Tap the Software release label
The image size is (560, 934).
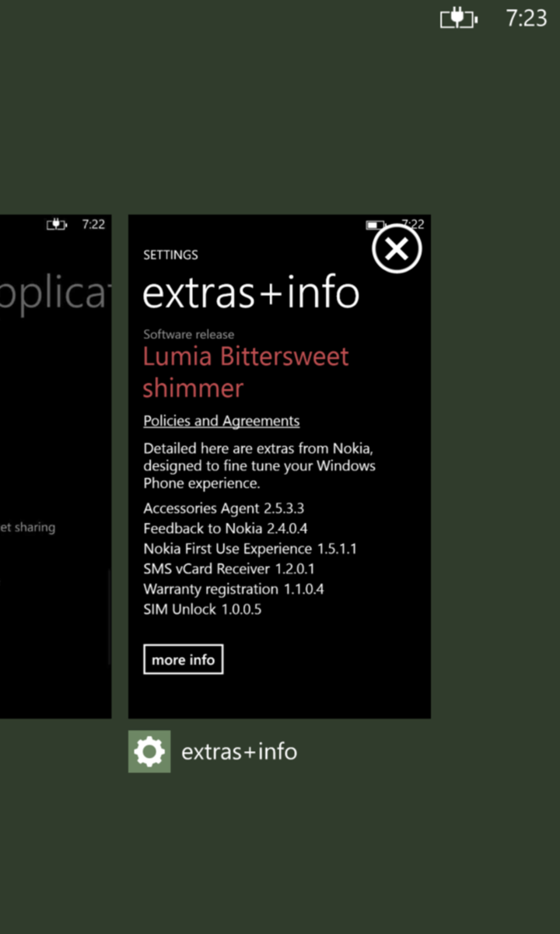[188, 335]
